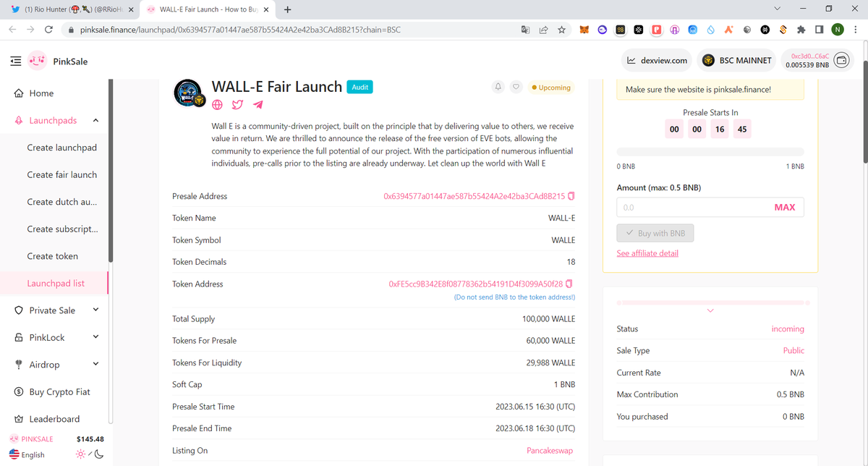This screenshot has height=466, width=868.
Task: Click the presale address link
Action: point(474,196)
